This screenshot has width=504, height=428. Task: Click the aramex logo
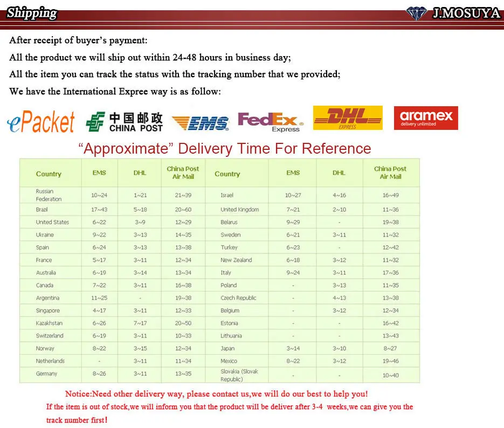tap(426, 118)
